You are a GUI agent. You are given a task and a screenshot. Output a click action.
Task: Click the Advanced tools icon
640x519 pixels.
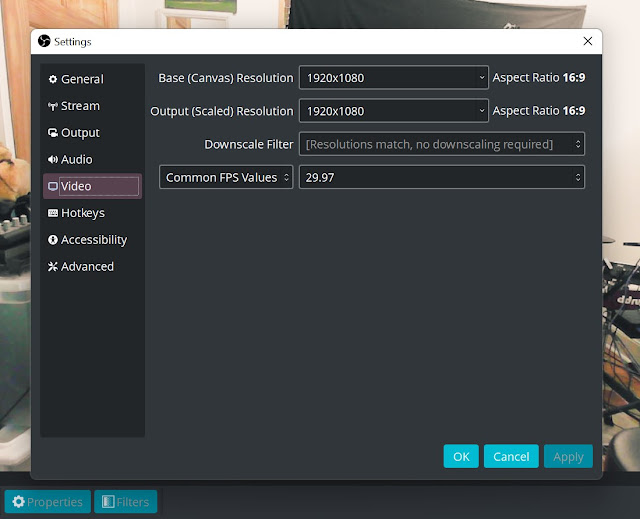coord(53,267)
